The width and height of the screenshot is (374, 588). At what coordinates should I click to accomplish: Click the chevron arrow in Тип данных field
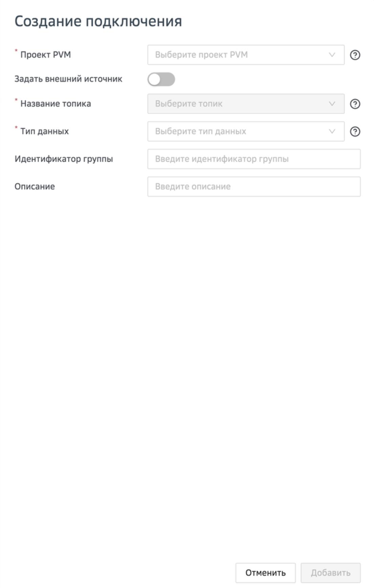pos(332,132)
